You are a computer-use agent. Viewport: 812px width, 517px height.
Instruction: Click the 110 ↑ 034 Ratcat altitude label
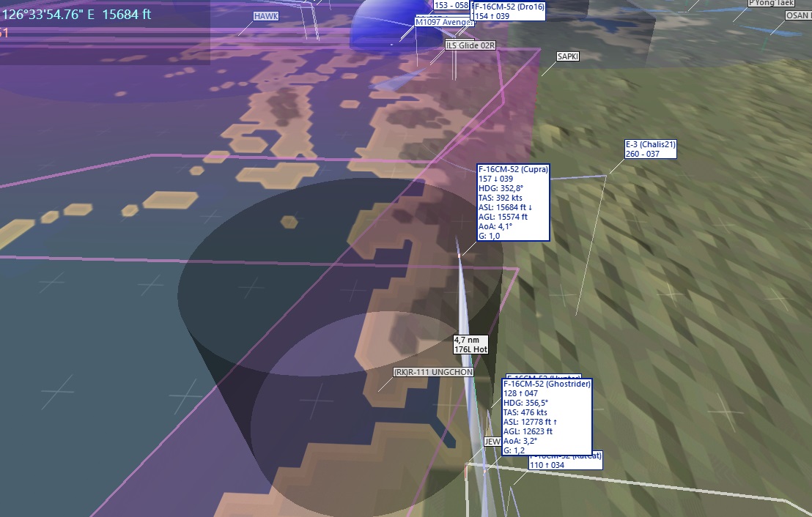pos(547,465)
